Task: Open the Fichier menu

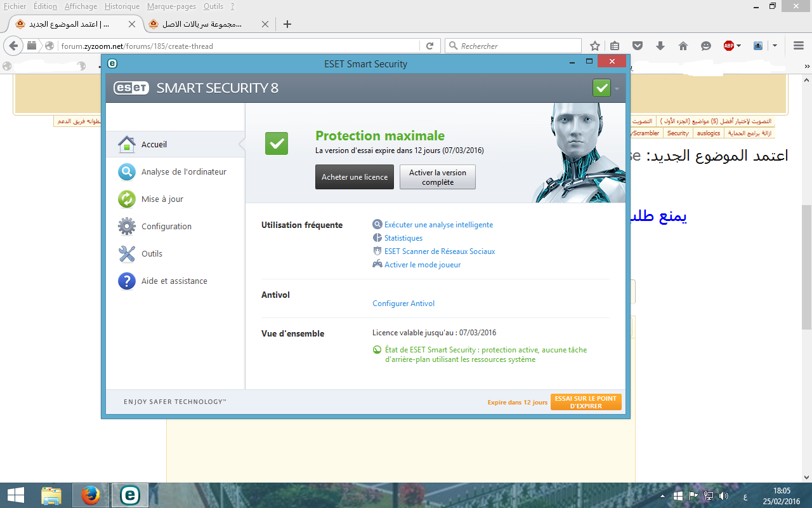Action: click(15, 6)
